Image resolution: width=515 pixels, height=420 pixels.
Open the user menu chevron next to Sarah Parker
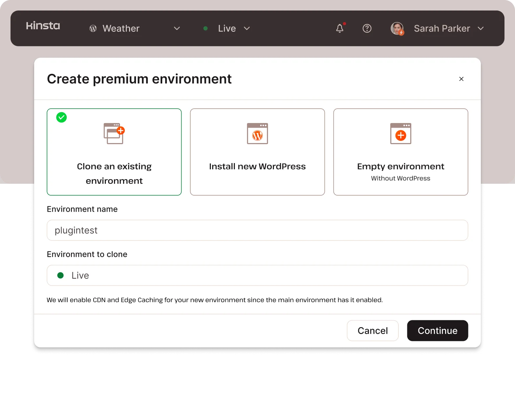(481, 29)
